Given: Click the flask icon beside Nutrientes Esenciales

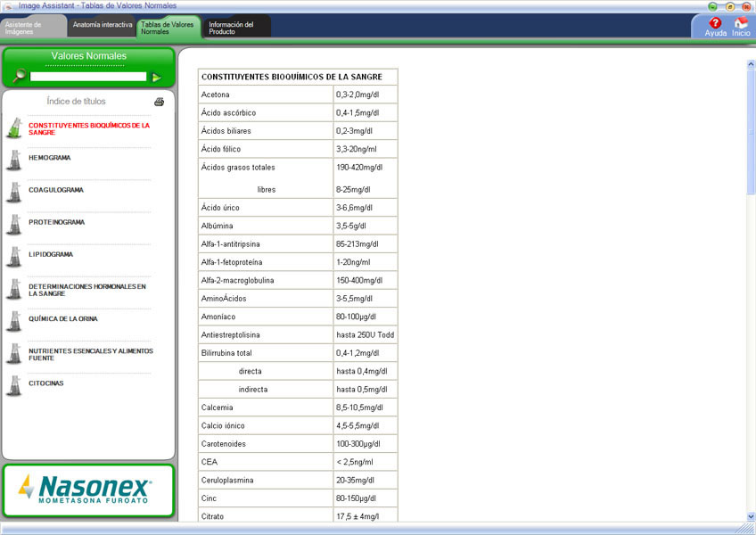Looking at the screenshot, I should [x=15, y=354].
